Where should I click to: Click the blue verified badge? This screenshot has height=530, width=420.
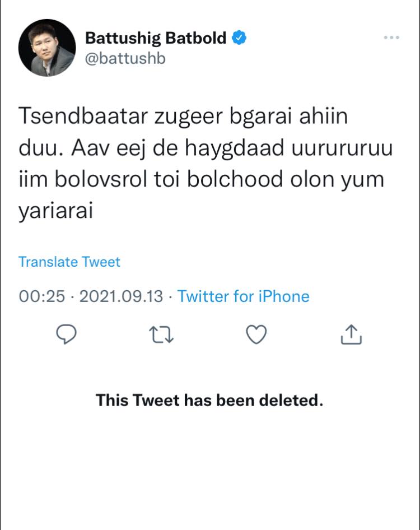(x=240, y=38)
